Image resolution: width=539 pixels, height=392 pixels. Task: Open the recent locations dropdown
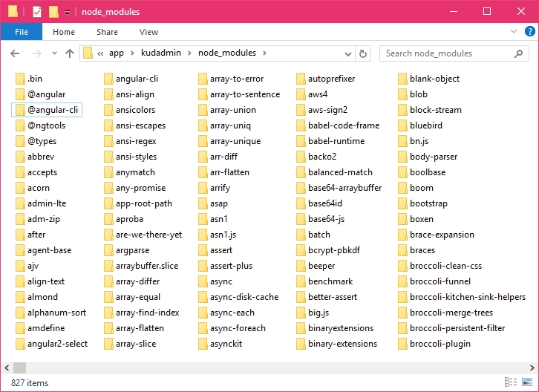pyautogui.click(x=54, y=53)
